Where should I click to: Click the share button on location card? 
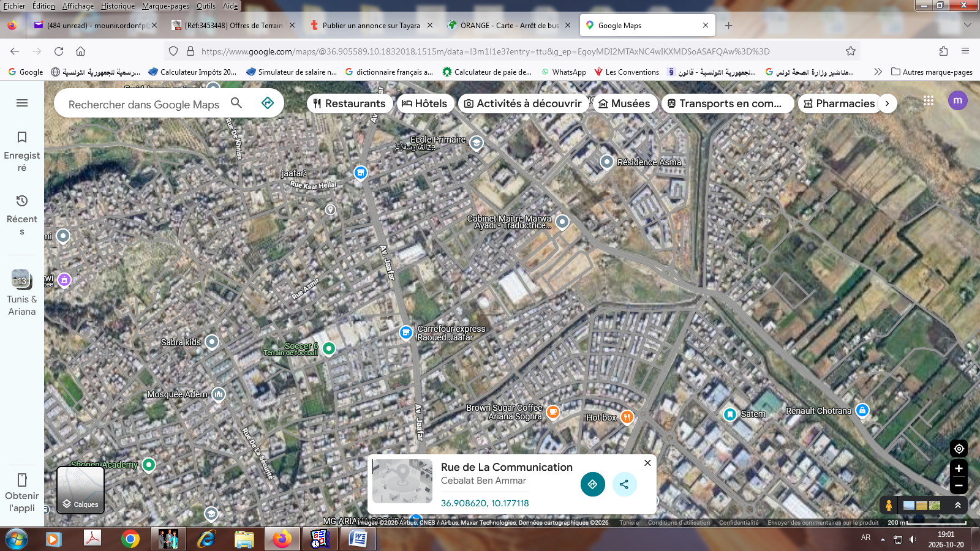(x=624, y=484)
